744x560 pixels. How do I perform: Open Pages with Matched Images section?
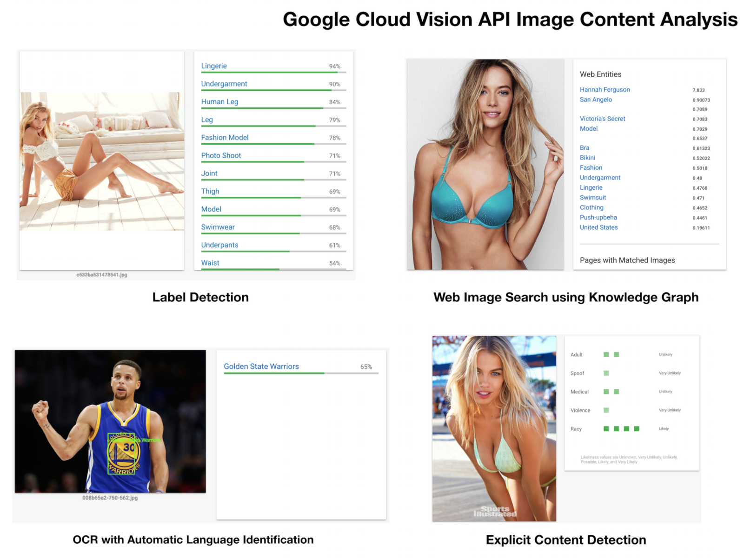[627, 260]
